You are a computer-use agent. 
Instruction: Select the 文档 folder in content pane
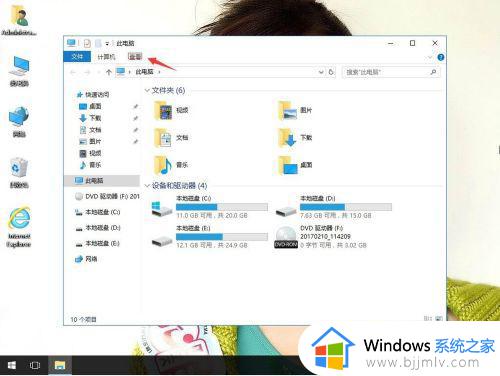pos(171,138)
